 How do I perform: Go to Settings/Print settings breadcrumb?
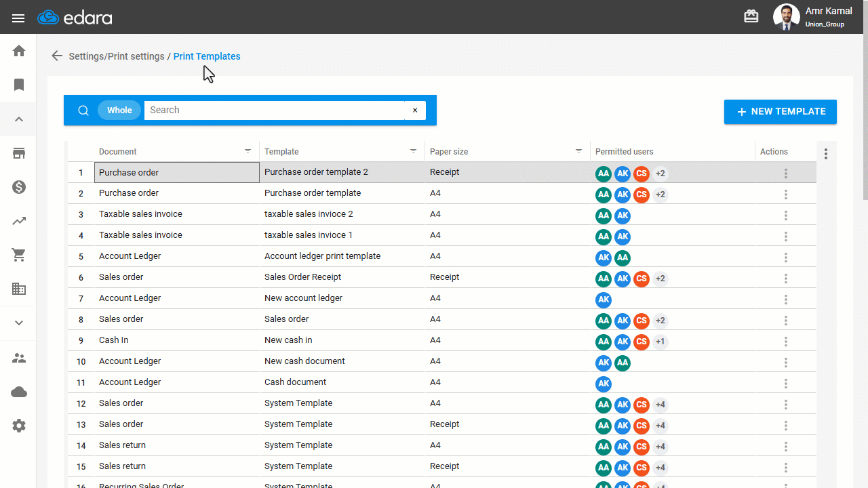tap(117, 56)
